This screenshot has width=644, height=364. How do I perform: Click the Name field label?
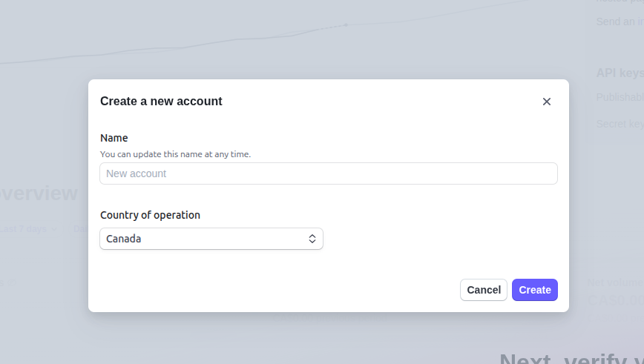(x=114, y=138)
